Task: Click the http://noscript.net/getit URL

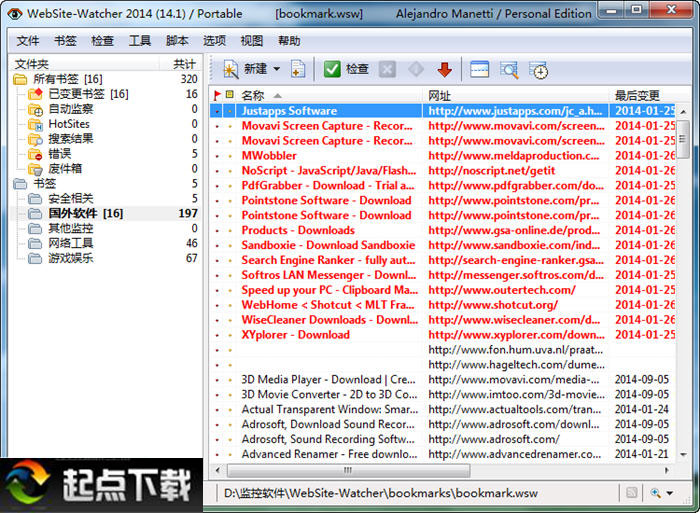Action: tap(492, 171)
